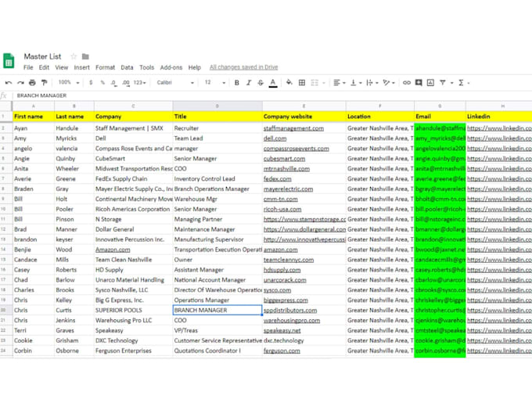
Task: Open the Calibri font dropdown
Action: coord(175,82)
